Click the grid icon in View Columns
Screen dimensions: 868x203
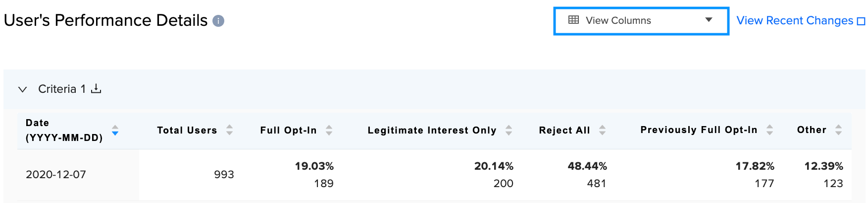coord(573,20)
